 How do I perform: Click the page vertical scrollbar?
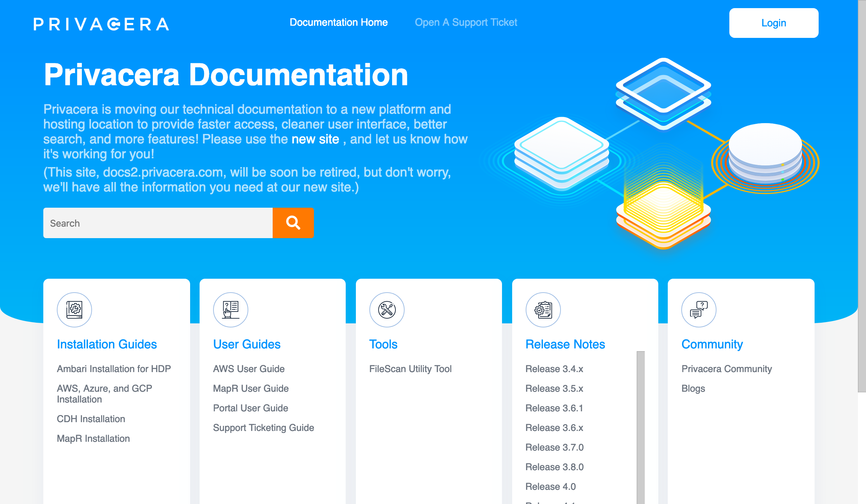click(862, 196)
